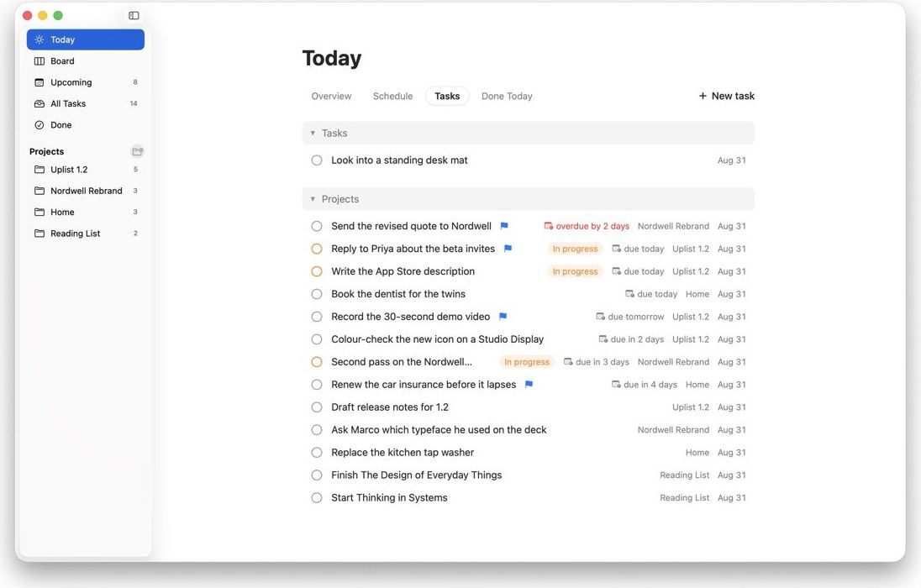This screenshot has height=588, width=921.
Task: Click the blue flag on Send the revised quote
Action: [x=504, y=226]
